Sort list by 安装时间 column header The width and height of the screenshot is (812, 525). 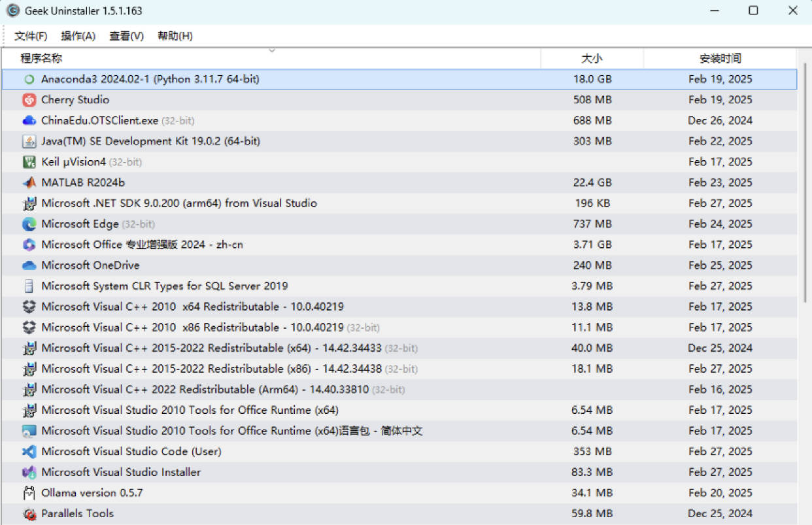(x=720, y=58)
